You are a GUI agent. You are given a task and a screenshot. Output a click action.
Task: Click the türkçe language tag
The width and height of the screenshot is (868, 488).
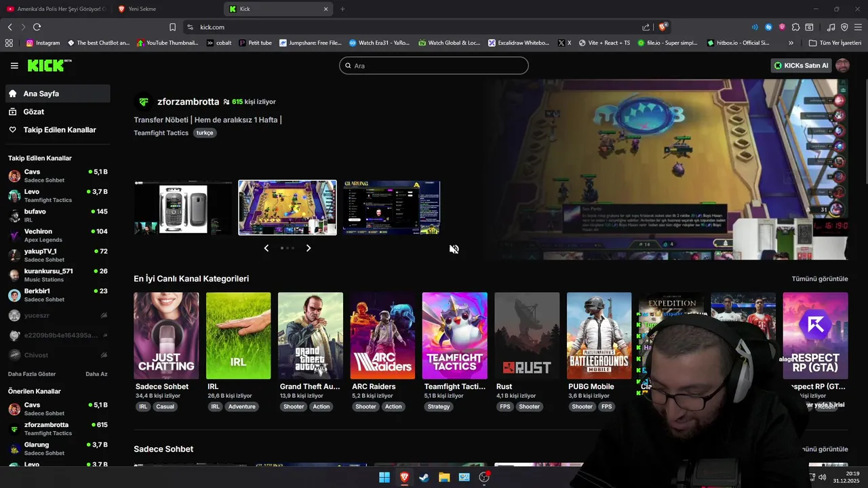205,133
